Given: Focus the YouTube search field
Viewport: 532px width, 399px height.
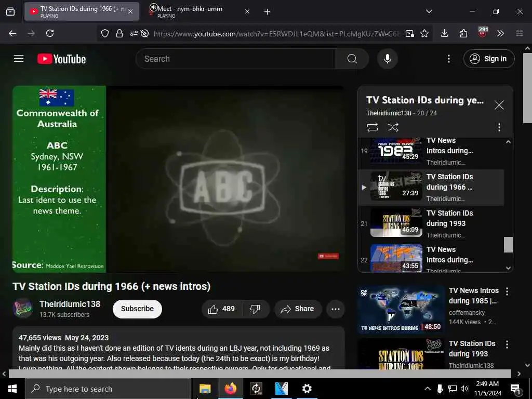Looking at the screenshot, I should click(235, 59).
